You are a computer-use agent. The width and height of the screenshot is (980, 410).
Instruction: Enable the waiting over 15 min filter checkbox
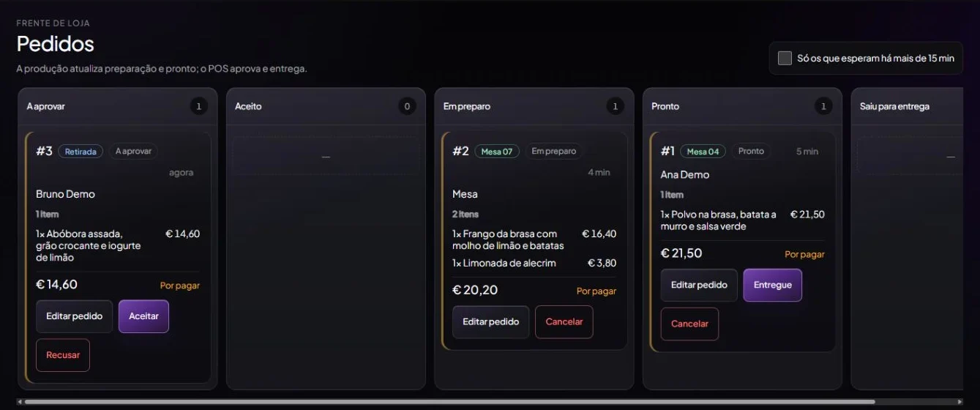(x=785, y=58)
